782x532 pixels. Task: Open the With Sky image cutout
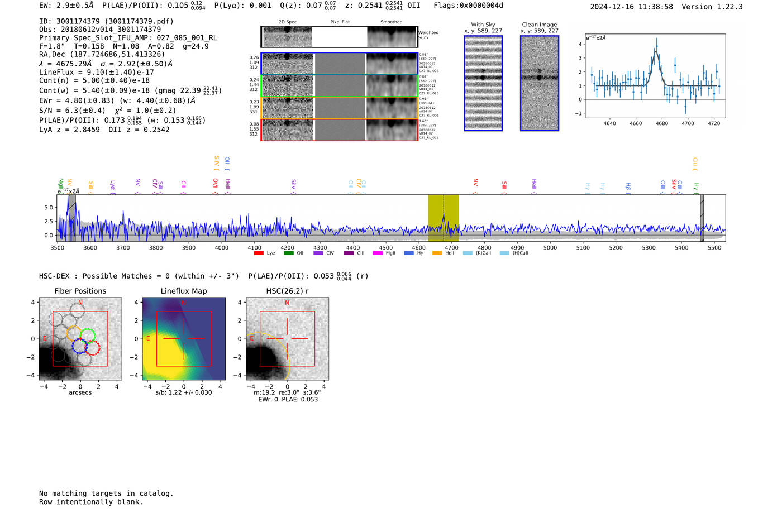click(x=483, y=83)
